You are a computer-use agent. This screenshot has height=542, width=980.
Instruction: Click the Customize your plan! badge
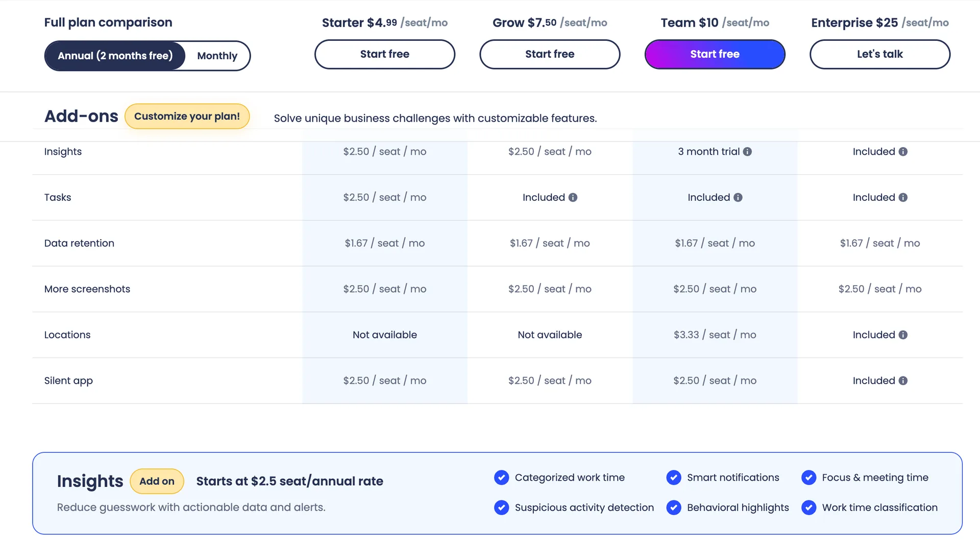tap(187, 116)
